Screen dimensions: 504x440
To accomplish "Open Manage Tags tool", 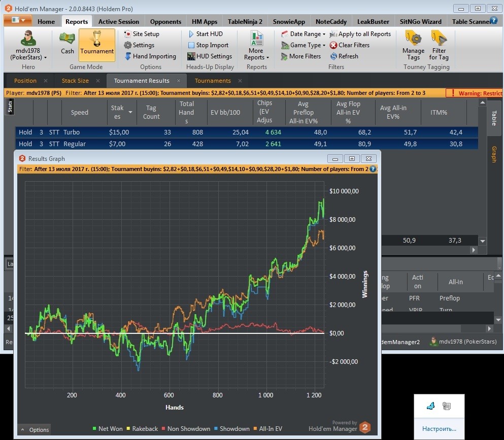I will point(413,45).
